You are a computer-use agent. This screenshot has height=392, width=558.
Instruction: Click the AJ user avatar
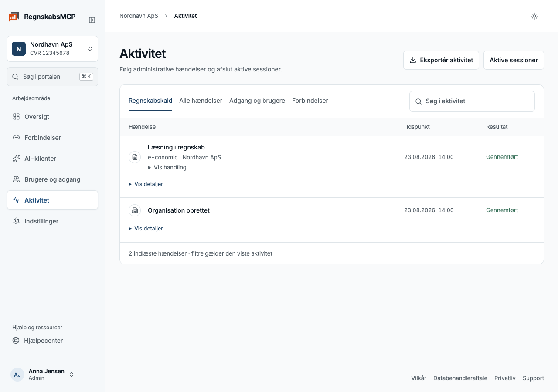click(x=17, y=375)
